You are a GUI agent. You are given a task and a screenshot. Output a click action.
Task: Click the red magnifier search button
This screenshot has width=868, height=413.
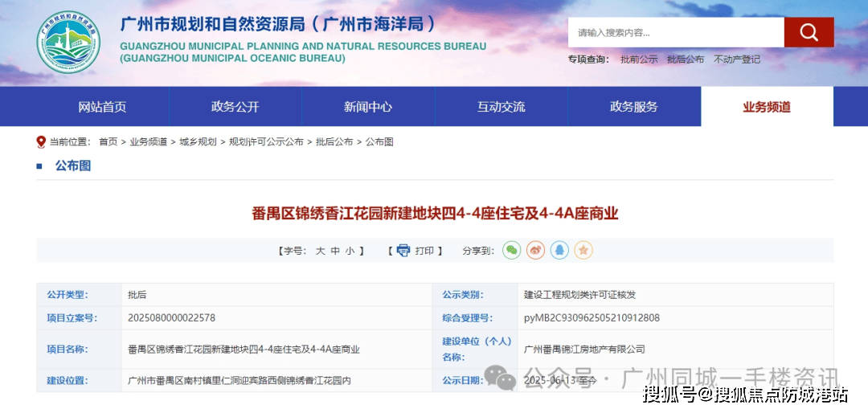point(809,33)
